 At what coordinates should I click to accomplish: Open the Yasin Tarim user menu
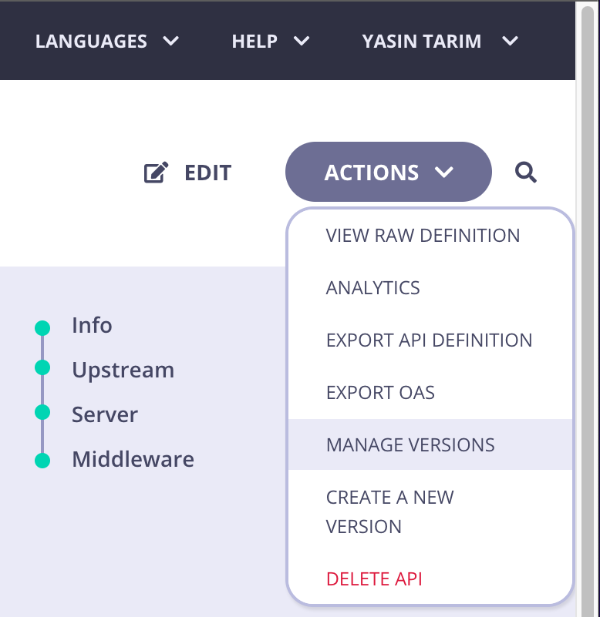coord(440,41)
